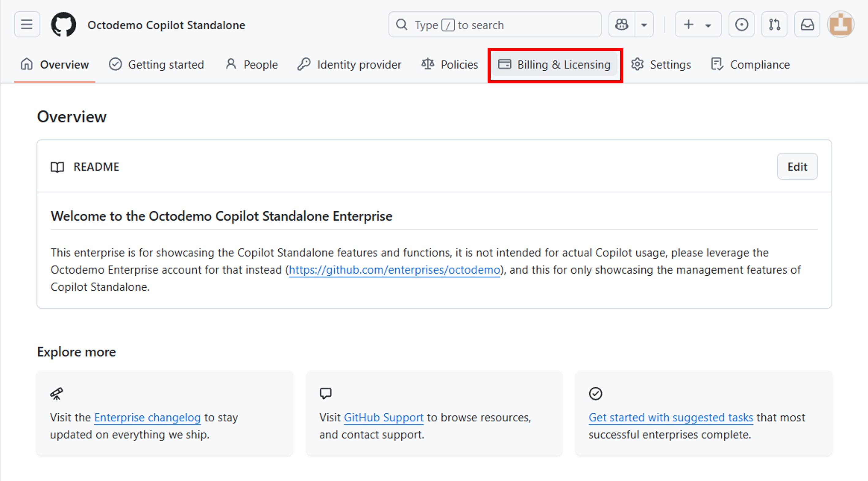
Task: Click the 'Overview' page heading
Action: (72, 117)
